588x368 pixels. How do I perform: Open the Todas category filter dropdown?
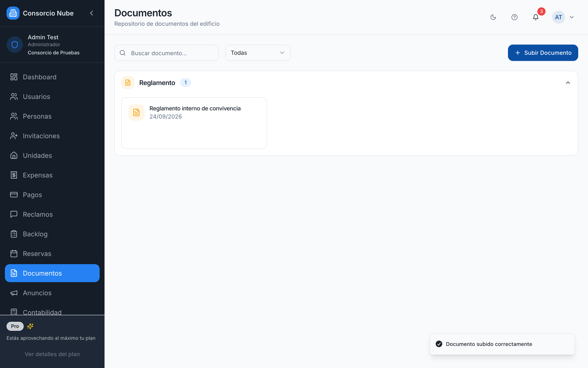click(258, 53)
